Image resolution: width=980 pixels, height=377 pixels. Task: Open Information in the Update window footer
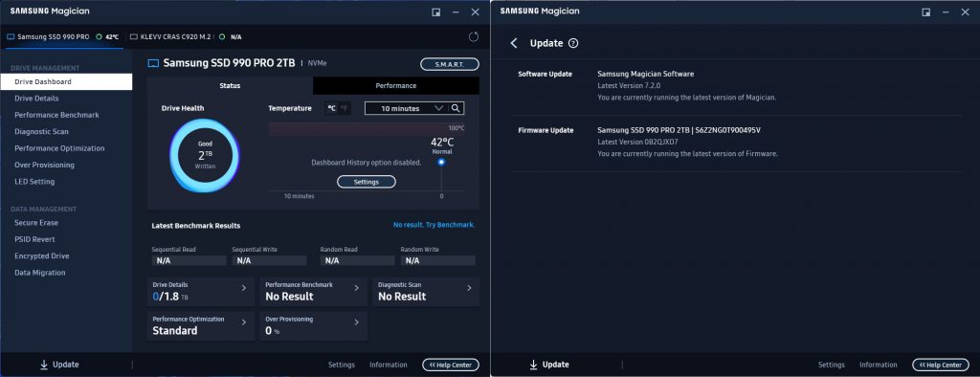point(879,365)
